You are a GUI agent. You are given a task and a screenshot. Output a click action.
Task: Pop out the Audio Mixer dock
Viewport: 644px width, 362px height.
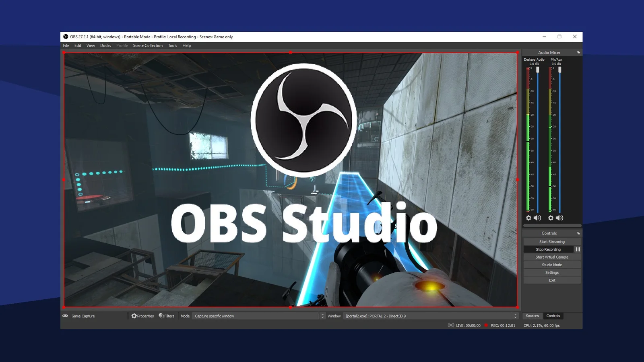[578, 53]
